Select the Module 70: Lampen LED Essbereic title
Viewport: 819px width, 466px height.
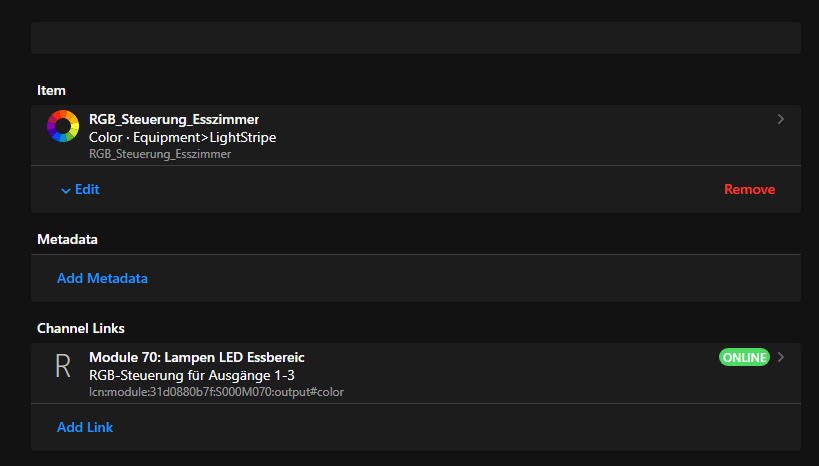pyautogui.click(x=197, y=357)
